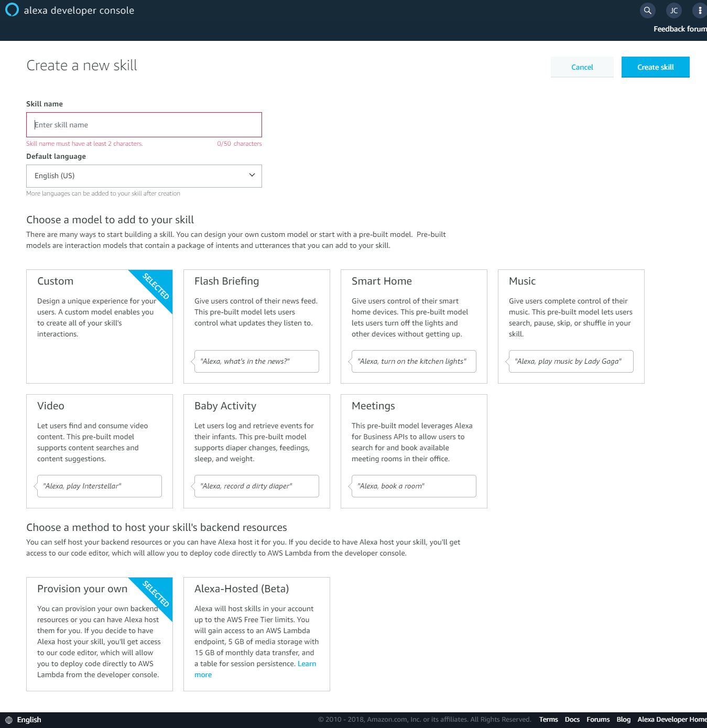
Task: Click SELECTED ribbon on Provision your own
Action: (x=156, y=594)
